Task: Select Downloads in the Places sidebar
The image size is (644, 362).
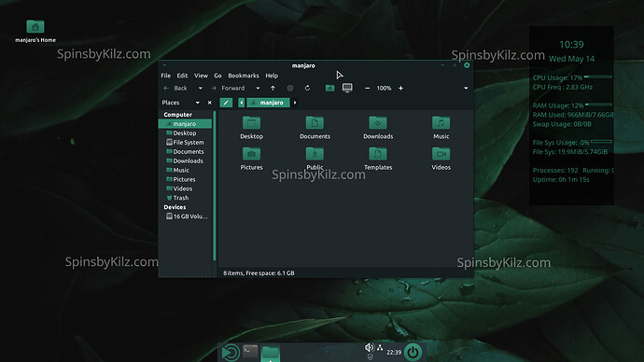Action: coord(185,160)
